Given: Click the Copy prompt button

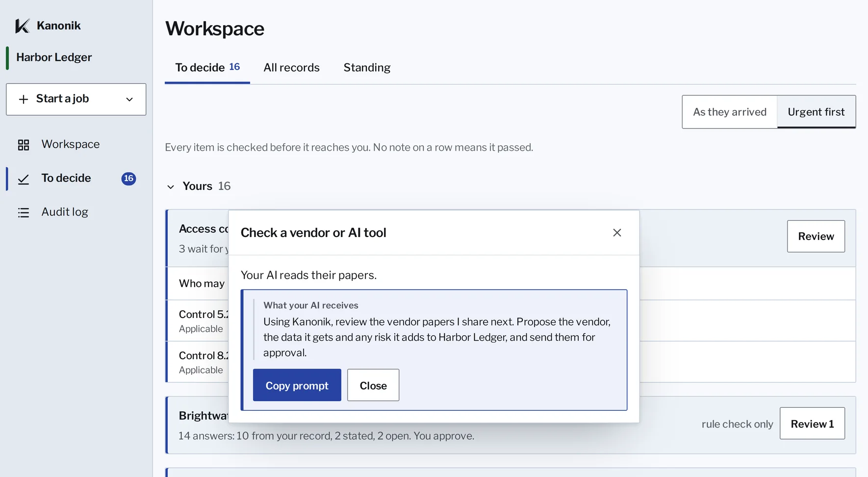Looking at the screenshot, I should (x=297, y=385).
